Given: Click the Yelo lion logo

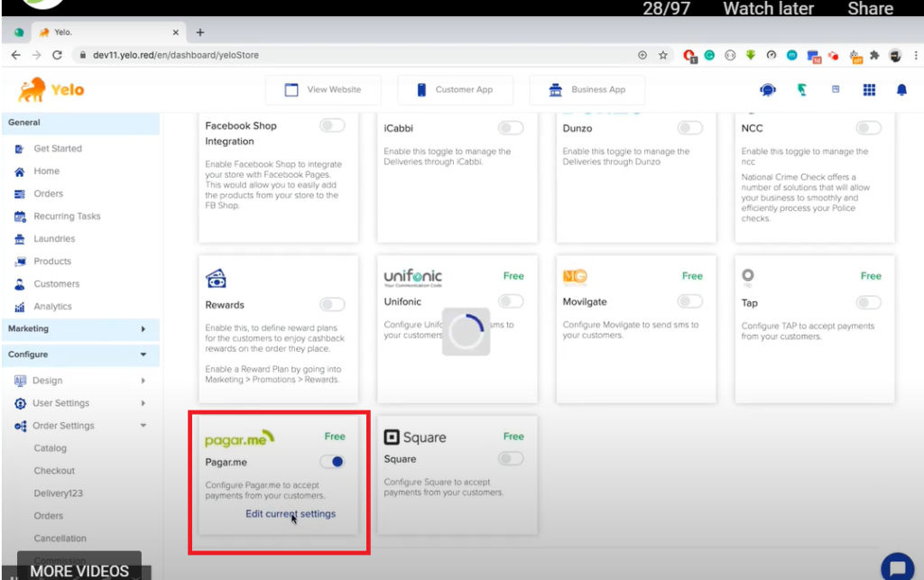Looking at the screenshot, I should [x=51, y=89].
